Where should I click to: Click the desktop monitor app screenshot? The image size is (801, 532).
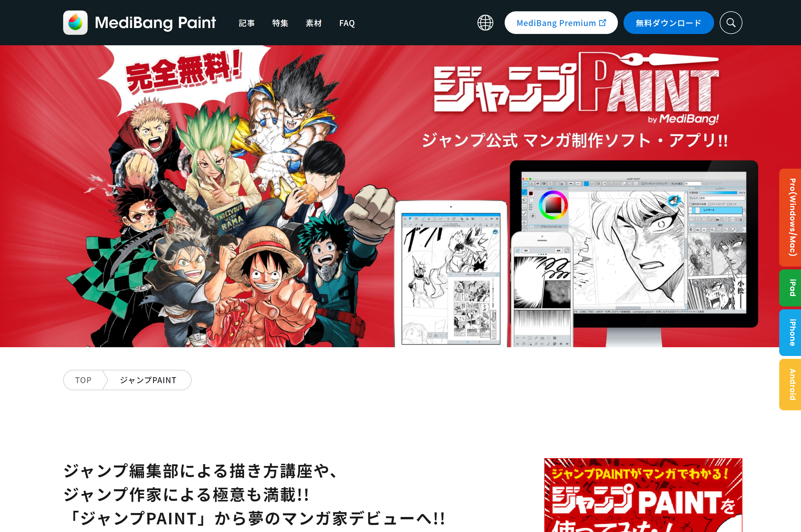click(x=633, y=243)
